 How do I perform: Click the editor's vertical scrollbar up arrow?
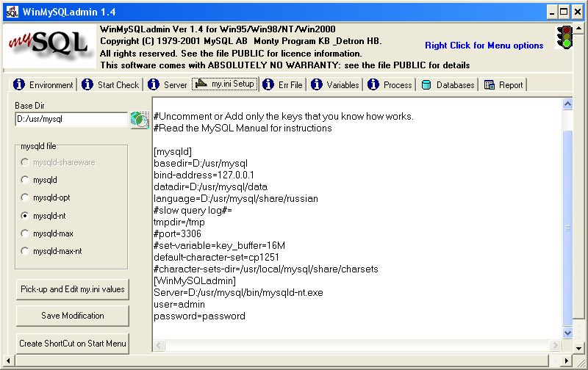[567, 104]
